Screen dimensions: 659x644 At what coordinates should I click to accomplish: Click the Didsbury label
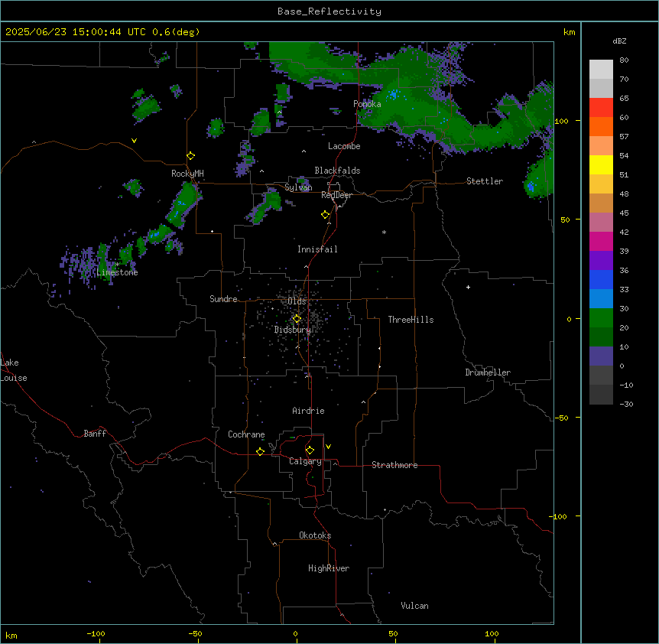[293, 330]
